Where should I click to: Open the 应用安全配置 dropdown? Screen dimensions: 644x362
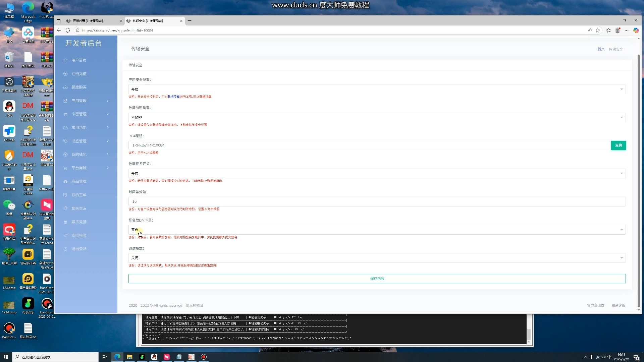377,89
